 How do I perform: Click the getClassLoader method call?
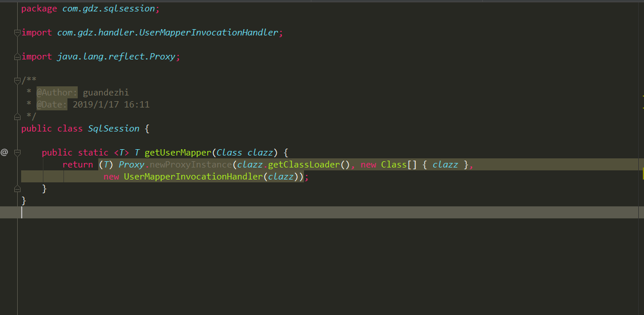304,165
